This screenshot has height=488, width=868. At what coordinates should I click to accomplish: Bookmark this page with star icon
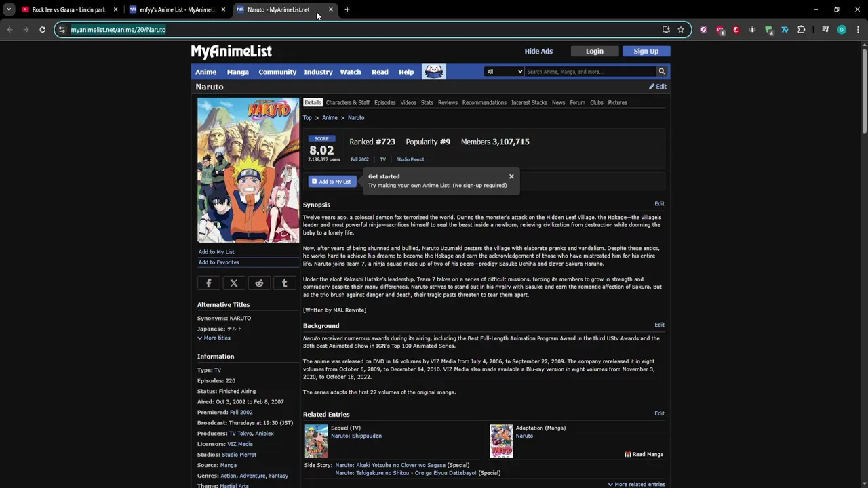click(x=681, y=29)
